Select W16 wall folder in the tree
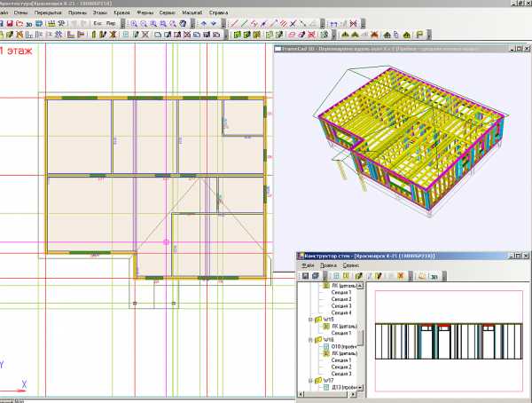 click(327, 339)
